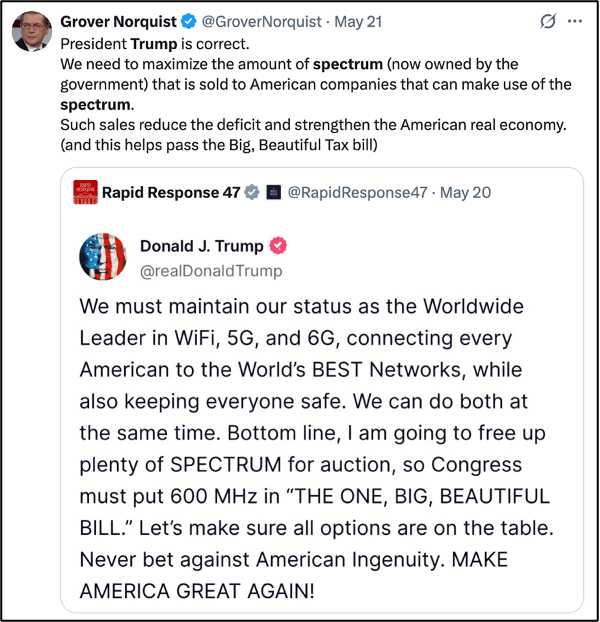The width and height of the screenshot is (600, 622).
Task: Click the May 20 quoted tweet date
Action: click(466, 192)
